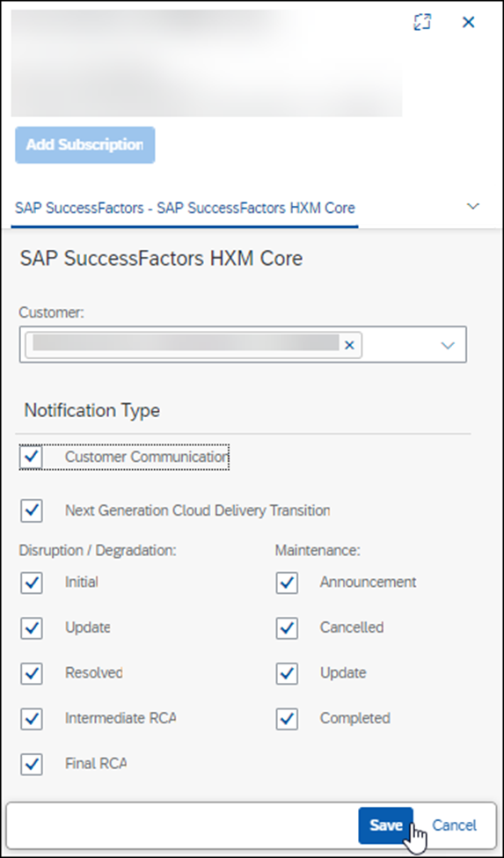Uncheck the Final RCA checkbox

[31, 763]
